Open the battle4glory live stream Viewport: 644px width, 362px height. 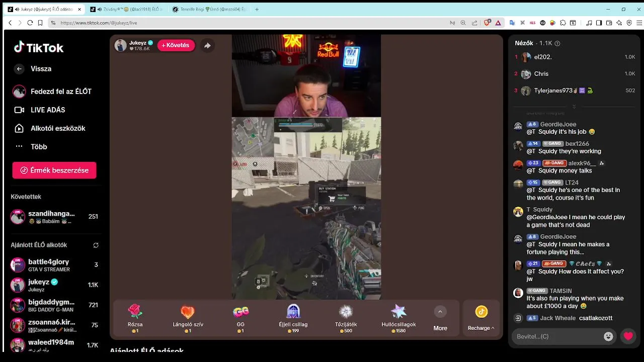tap(54, 265)
